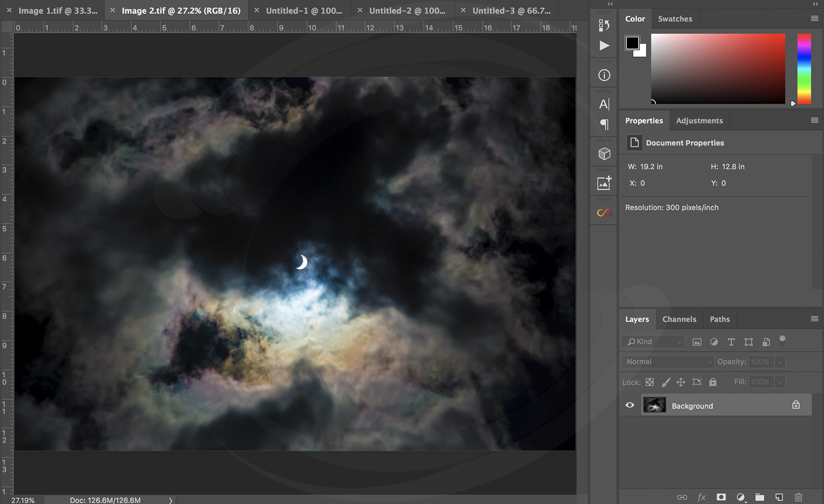Open the Creative Cloud infinity icon panel
Viewport: 824px width, 504px height.
tap(604, 213)
